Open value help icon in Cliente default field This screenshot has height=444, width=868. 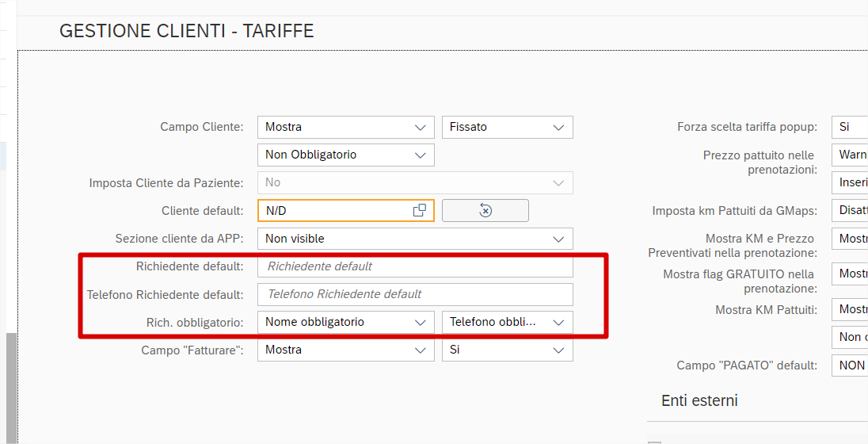[x=420, y=210]
